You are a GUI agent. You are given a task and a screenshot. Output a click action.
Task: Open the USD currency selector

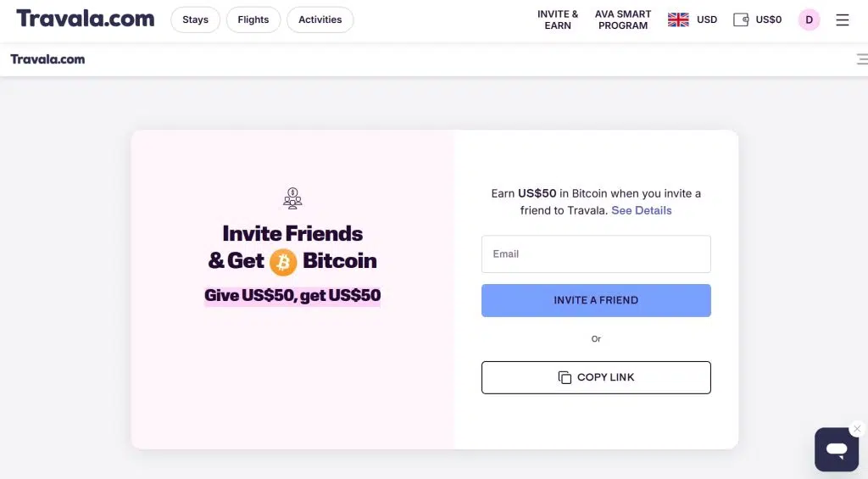pyautogui.click(x=707, y=19)
